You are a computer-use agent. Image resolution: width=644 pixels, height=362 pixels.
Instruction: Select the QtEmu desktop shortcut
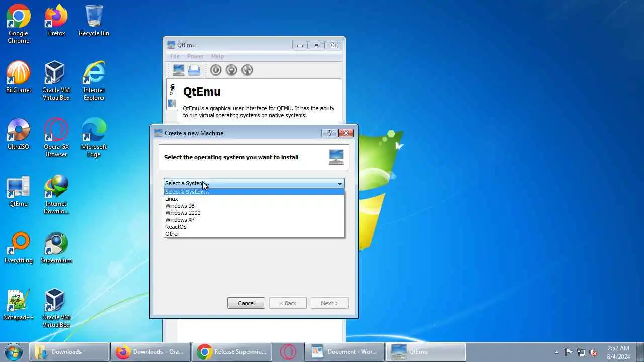tap(19, 191)
